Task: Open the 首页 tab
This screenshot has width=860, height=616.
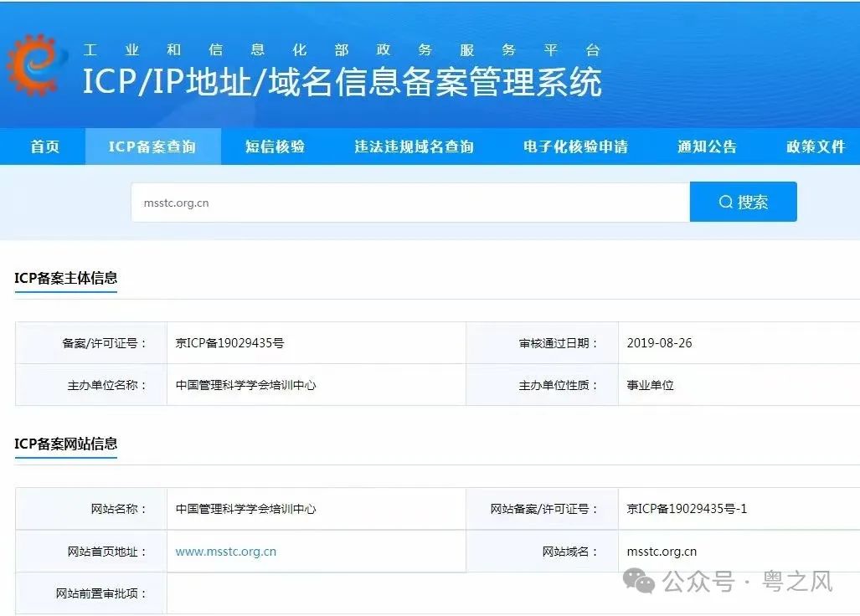Action: click(44, 146)
